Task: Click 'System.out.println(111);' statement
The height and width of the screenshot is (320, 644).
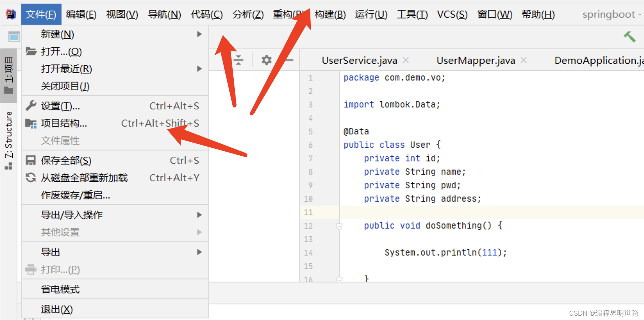Action: point(446,252)
